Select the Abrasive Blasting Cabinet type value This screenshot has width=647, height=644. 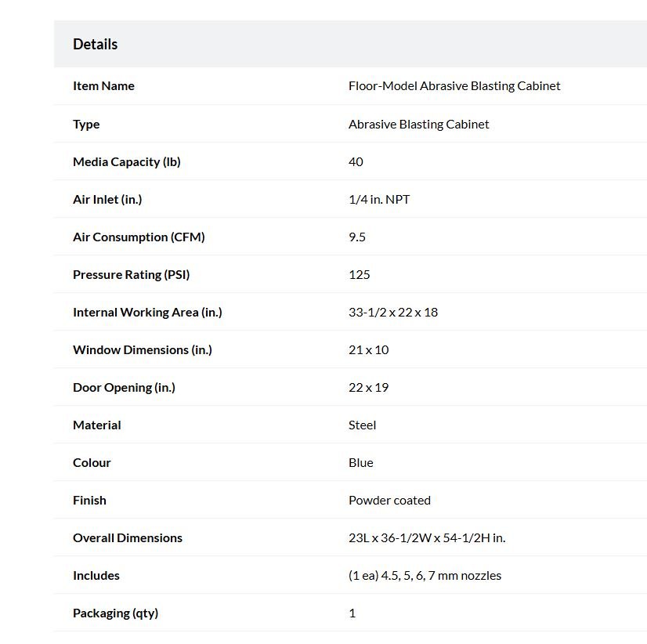pos(418,125)
